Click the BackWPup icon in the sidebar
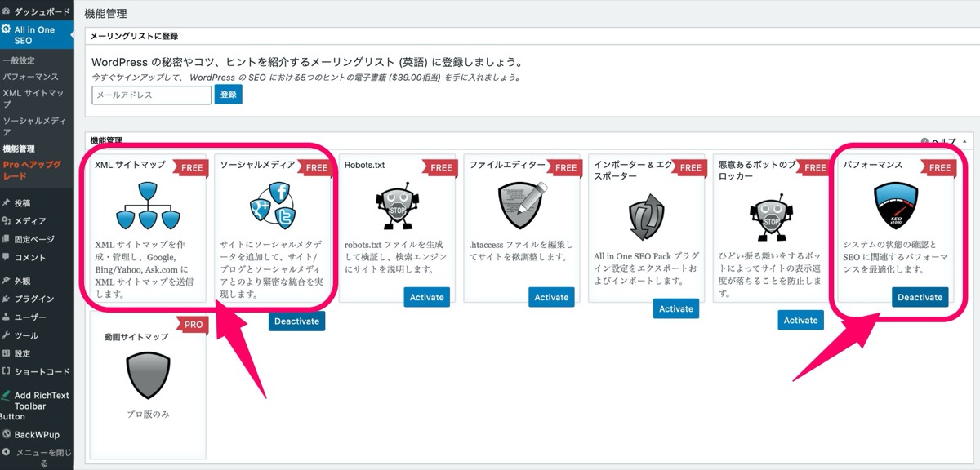980x470 pixels. coord(7,434)
